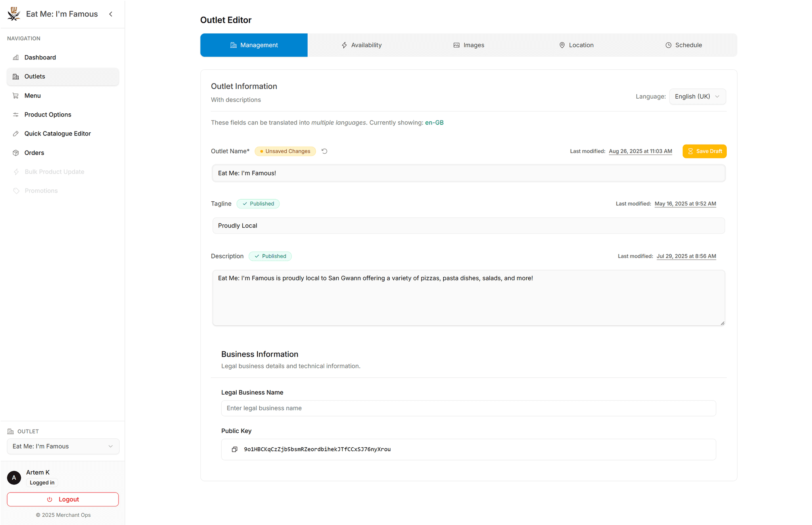Click the copy icon beside Public Key
Screen dimensions: 812x525
234,449
